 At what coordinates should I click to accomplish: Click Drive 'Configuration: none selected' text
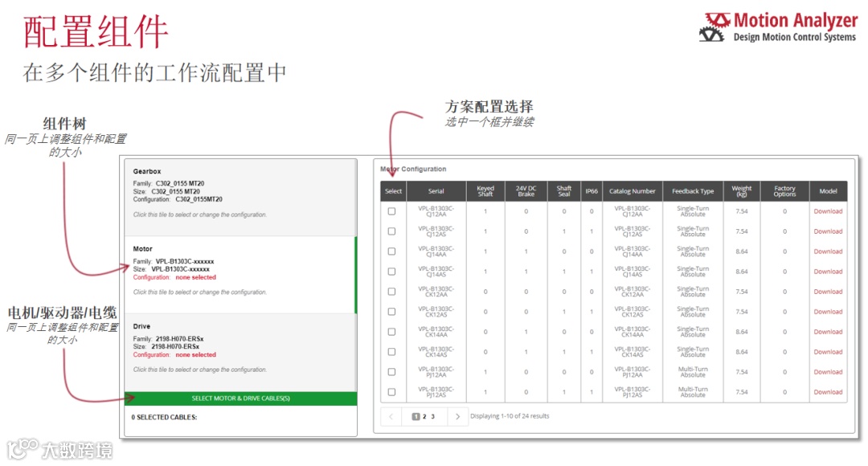pyautogui.click(x=174, y=355)
